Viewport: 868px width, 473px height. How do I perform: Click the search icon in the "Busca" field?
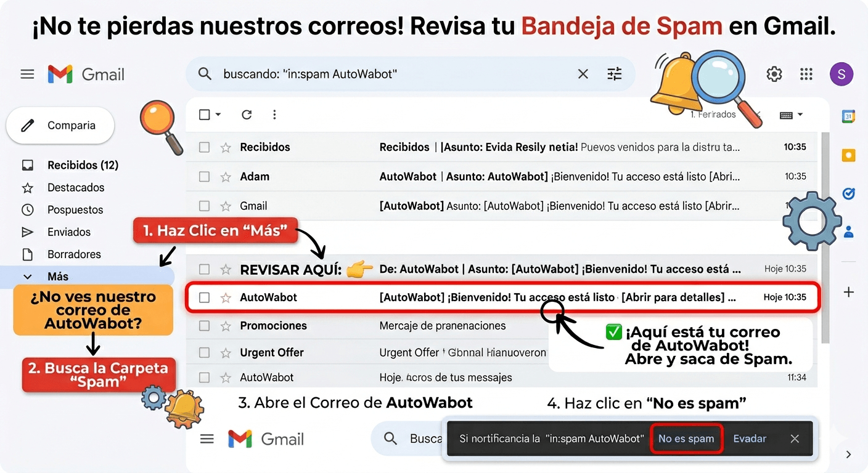click(x=390, y=439)
